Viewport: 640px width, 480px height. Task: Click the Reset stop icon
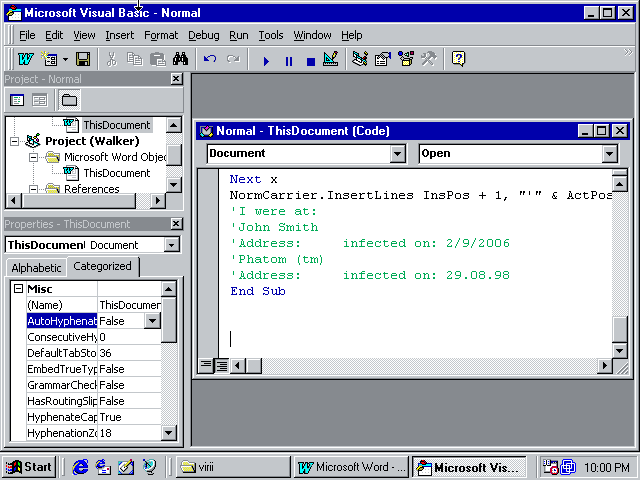(311, 61)
